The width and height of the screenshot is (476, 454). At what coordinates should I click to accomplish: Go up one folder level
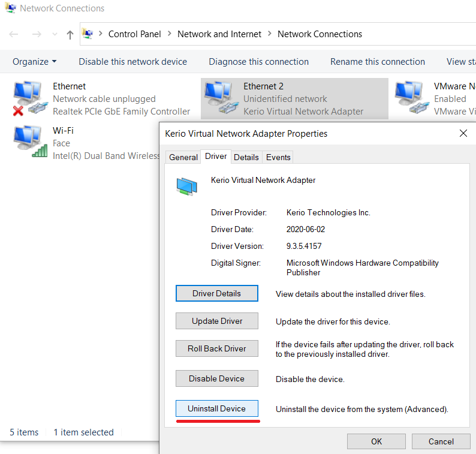coord(70,34)
